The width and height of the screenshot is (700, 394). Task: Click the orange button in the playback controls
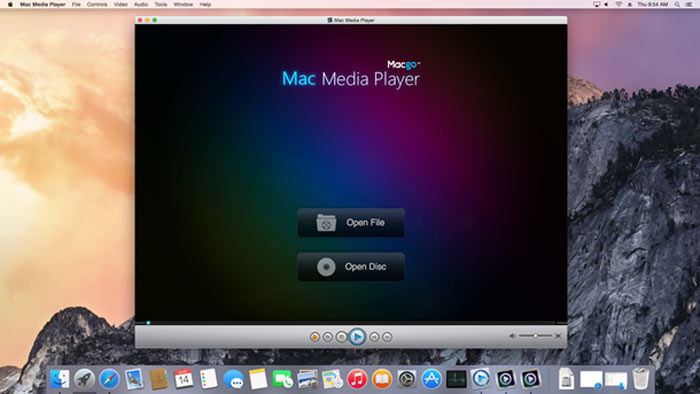point(315,337)
